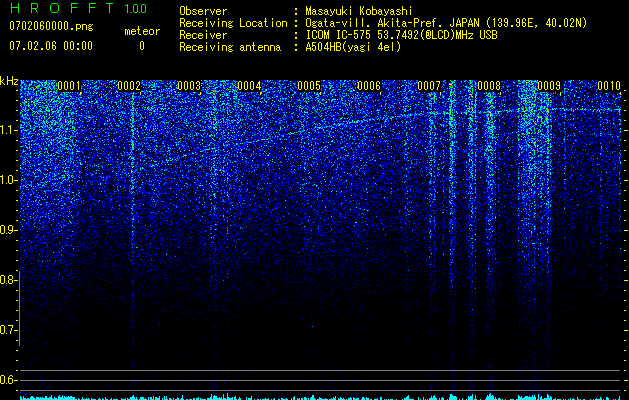Click the Receiver label
The height and width of the screenshot is (400, 629).
[203, 35]
